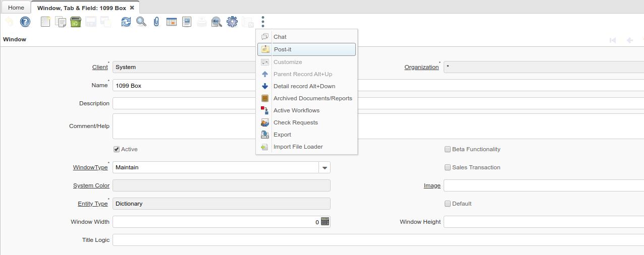Screen dimensions: 644x255
Task: Toggle grid view from the toolbar
Action: (x=172, y=22)
